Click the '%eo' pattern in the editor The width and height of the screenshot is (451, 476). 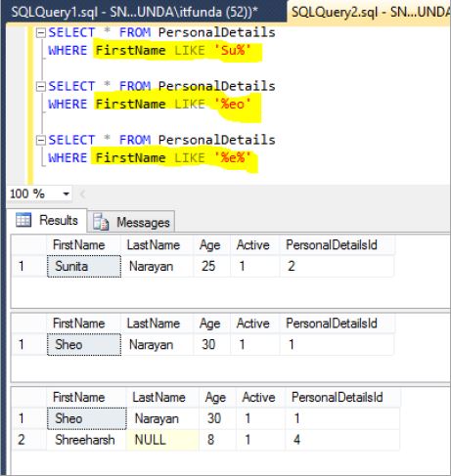pyautogui.click(x=233, y=105)
